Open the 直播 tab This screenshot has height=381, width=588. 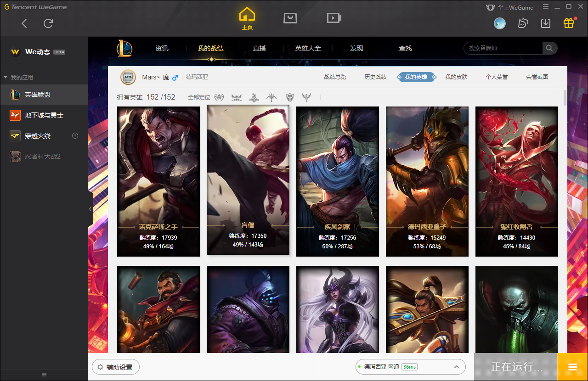coord(259,48)
